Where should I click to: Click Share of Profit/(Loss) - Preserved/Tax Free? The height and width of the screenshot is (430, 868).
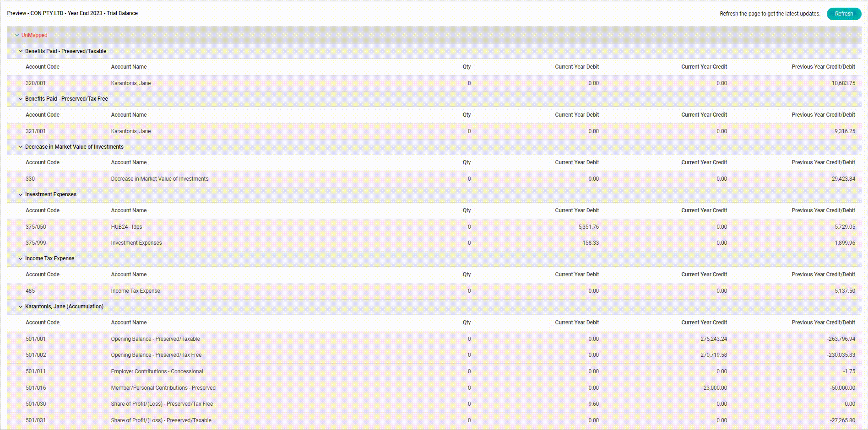point(162,404)
